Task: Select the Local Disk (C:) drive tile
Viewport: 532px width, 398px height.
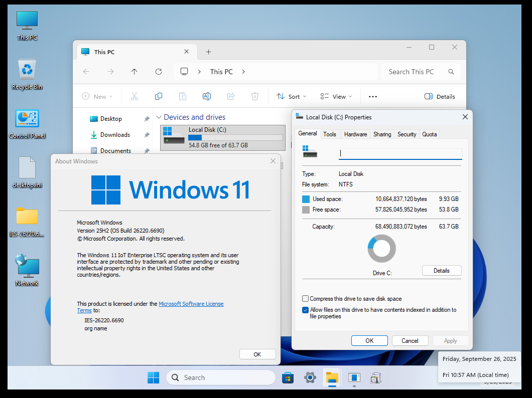Action: [222, 137]
